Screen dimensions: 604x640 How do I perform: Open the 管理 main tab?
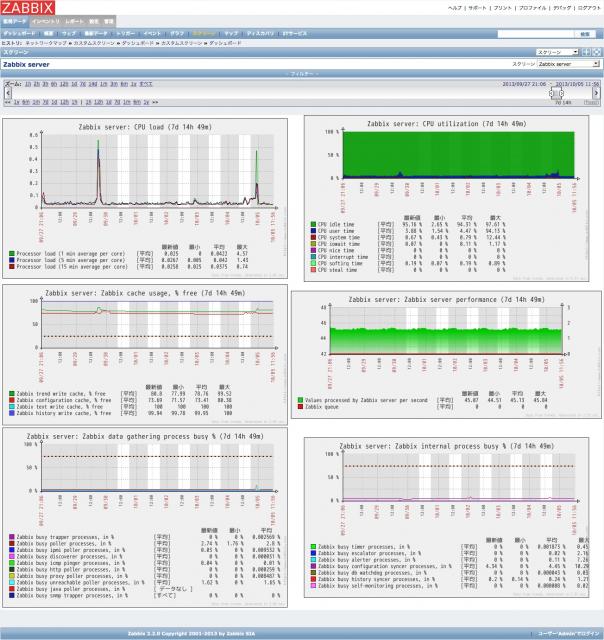[x=109, y=21]
